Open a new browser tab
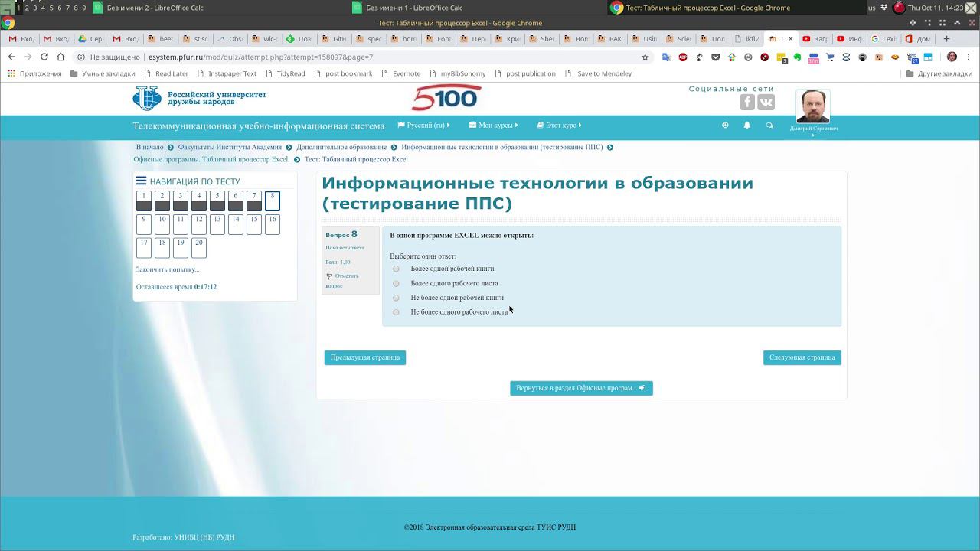This screenshot has width=980, height=551. [x=946, y=39]
